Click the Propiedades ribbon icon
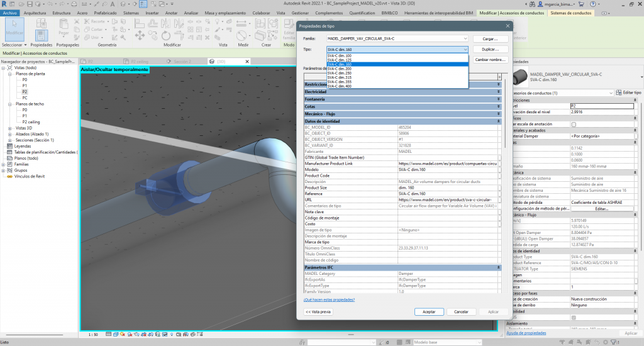Screen dimensions: 644x346 (x=42, y=35)
